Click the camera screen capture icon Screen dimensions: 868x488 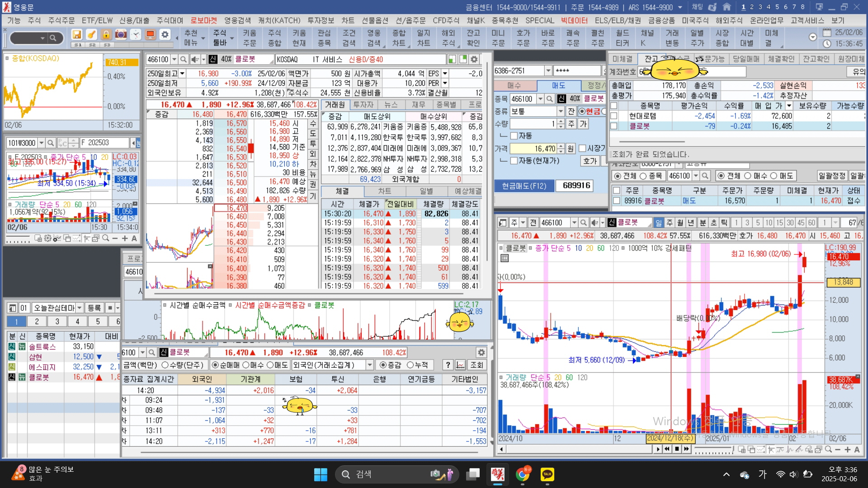121,35
